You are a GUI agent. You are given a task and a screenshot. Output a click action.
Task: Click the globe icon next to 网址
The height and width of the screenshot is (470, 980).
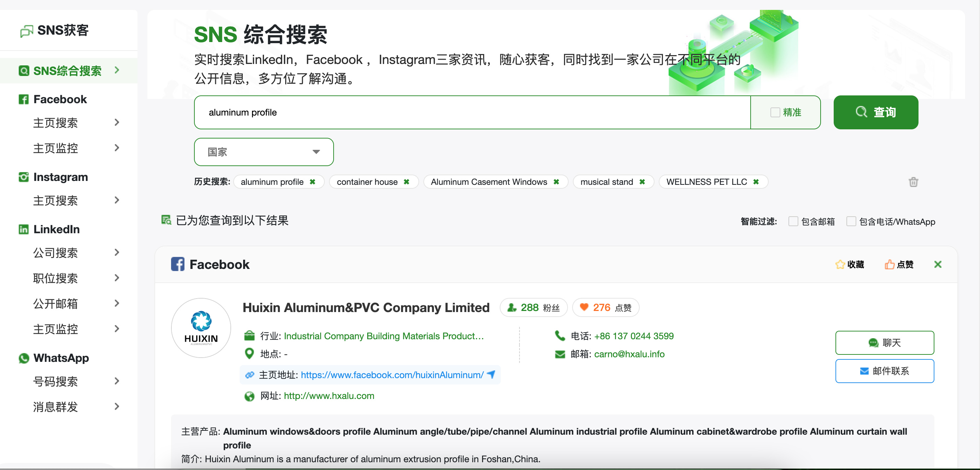249,396
